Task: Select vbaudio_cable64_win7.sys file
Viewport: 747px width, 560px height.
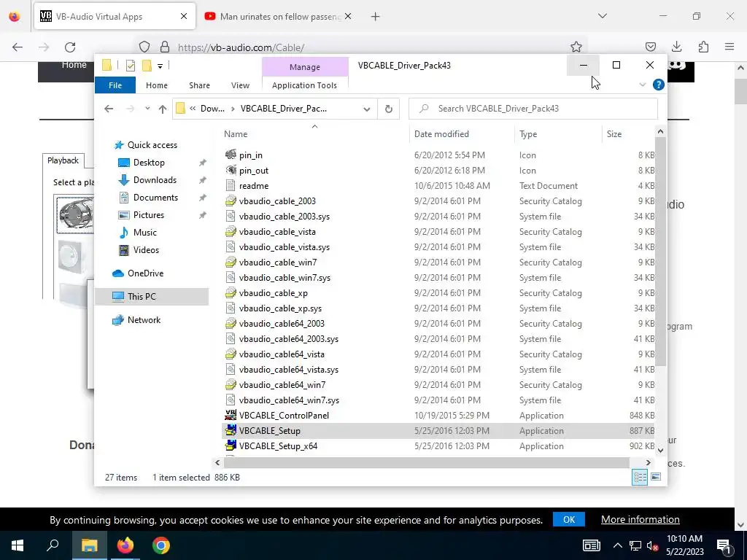Action: [289, 400]
